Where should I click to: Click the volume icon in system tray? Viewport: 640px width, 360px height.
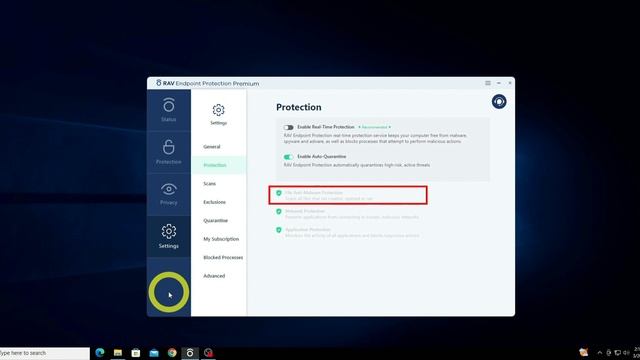click(626, 353)
